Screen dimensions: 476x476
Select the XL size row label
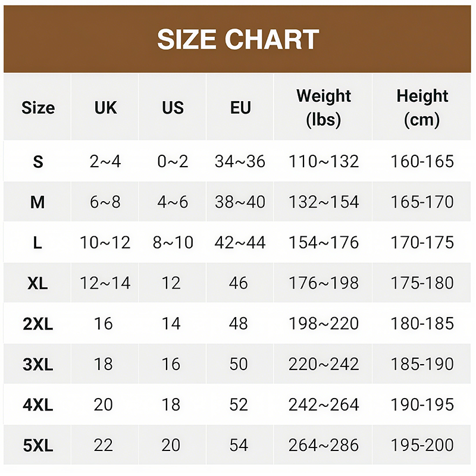tap(37, 283)
